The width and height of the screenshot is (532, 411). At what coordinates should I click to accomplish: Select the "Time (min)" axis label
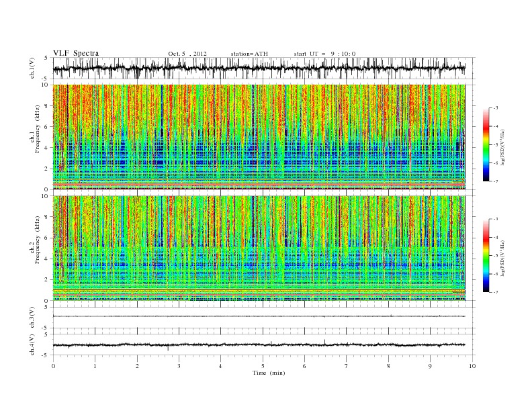tap(269, 373)
